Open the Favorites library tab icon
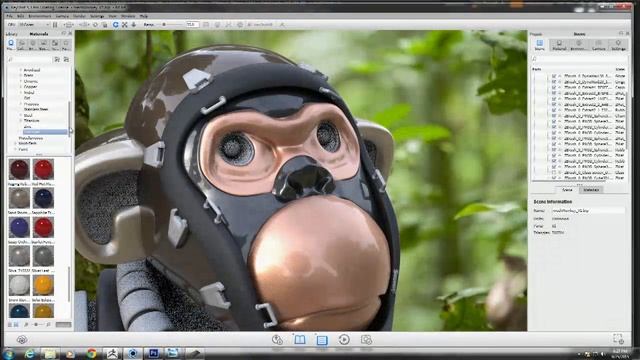Screen dimensions: 640x360 point(66,44)
